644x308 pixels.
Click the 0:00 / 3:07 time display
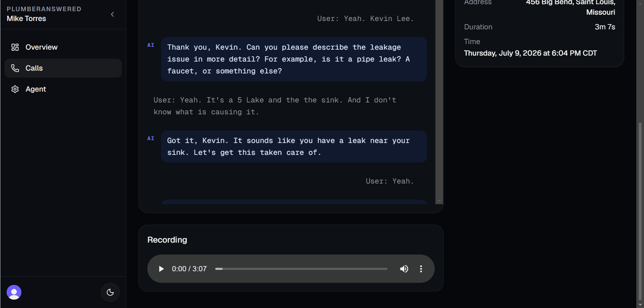[x=189, y=269]
